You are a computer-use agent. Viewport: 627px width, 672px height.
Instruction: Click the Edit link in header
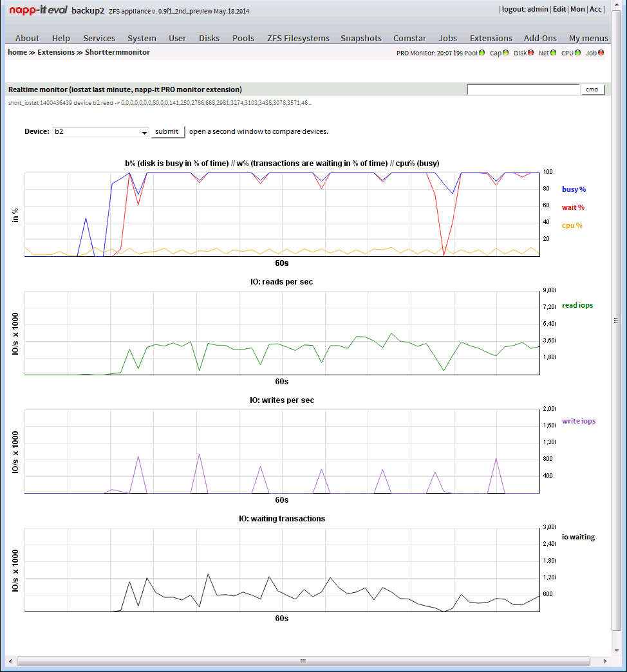559,9
